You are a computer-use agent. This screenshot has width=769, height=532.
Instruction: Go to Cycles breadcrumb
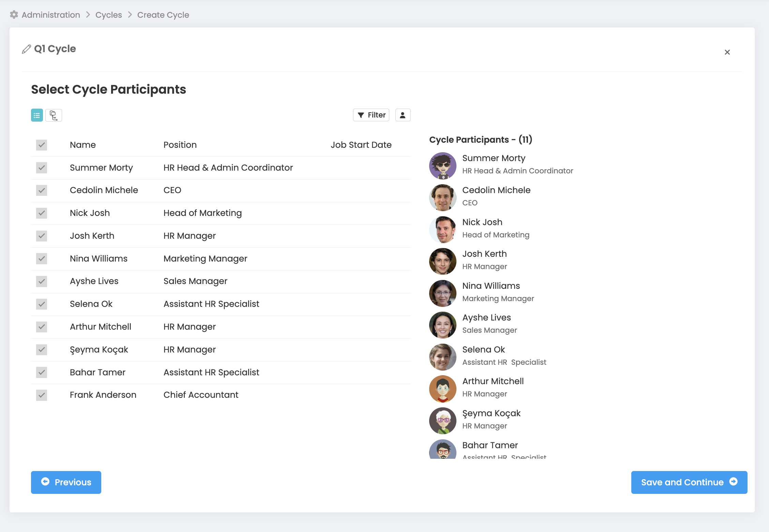[108, 15]
